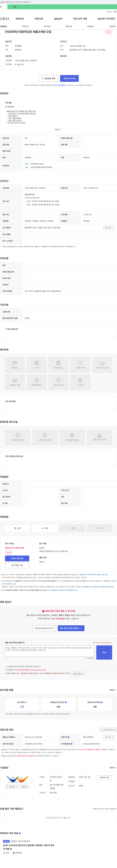Image resolution: width=117 pixels, height=868 pixels.
Task: Switch to the 기업 tab
Action: [15, 7]
